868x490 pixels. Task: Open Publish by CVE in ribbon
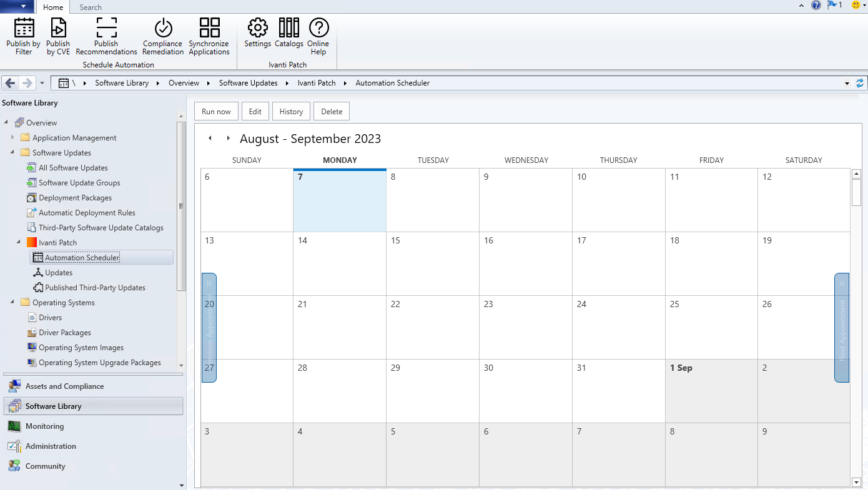click(x=58, y=28)
